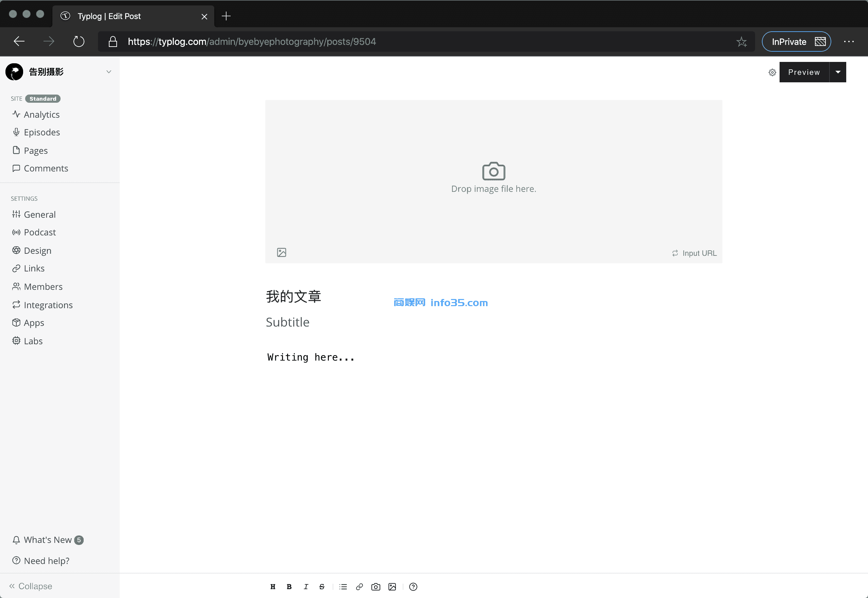
Task: Go forward with the browser forward arrow
Action: [49, 41]
